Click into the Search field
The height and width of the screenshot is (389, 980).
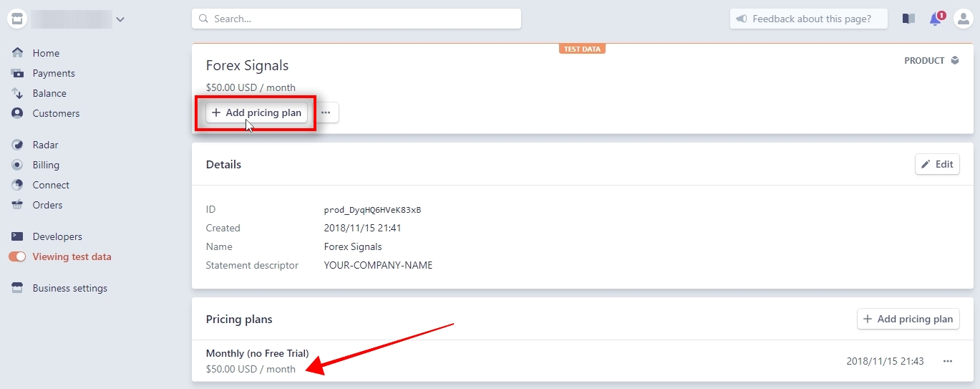click(x=356, y=19)
